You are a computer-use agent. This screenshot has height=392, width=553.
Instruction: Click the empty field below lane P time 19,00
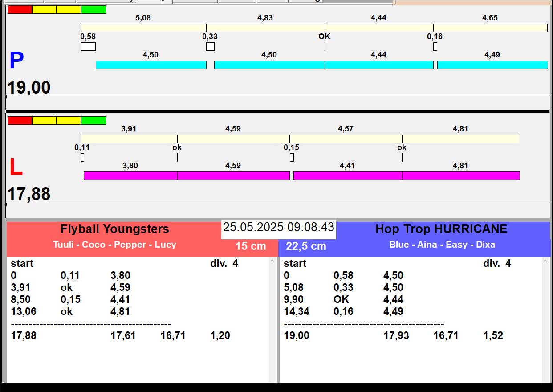[277, 102]
